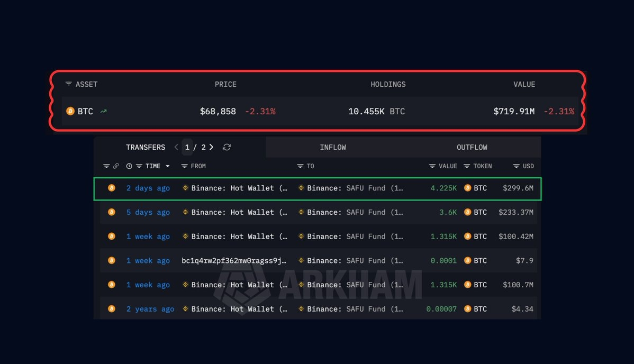Click the 10.455K BTC holdings value
This screenshot has height=364, width=634.
tap(376, 111)
